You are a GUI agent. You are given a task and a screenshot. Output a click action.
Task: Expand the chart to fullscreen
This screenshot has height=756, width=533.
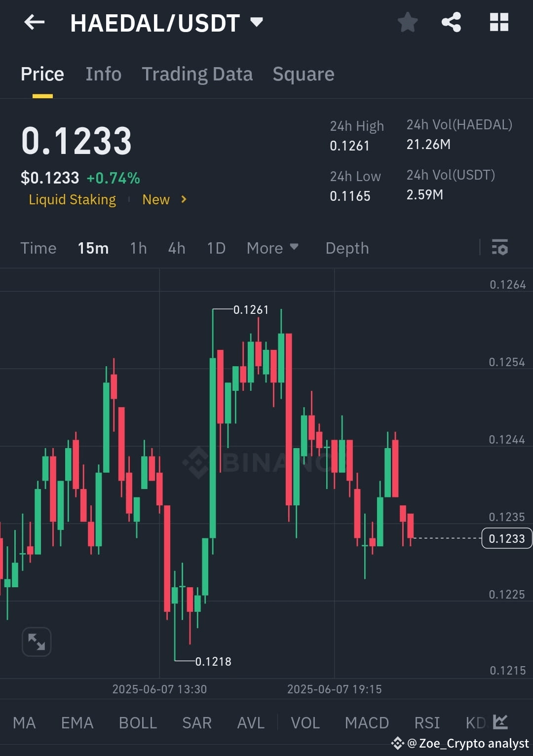(x=37, y=642)
